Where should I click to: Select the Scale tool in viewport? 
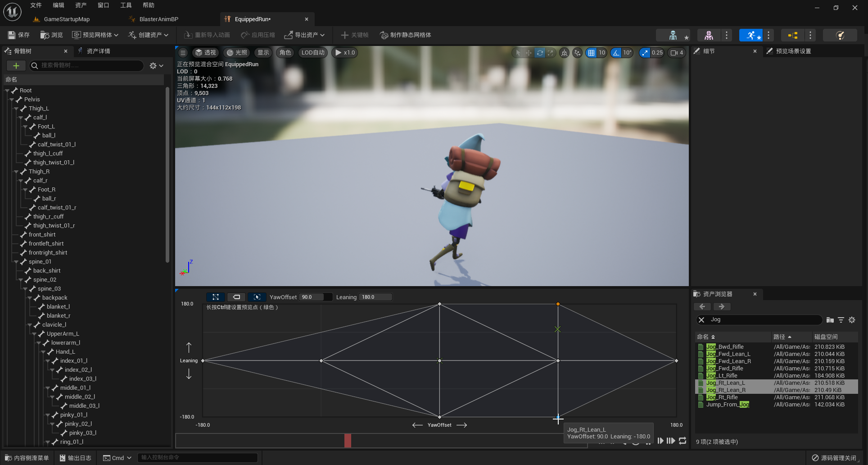[x=550, y=53]
